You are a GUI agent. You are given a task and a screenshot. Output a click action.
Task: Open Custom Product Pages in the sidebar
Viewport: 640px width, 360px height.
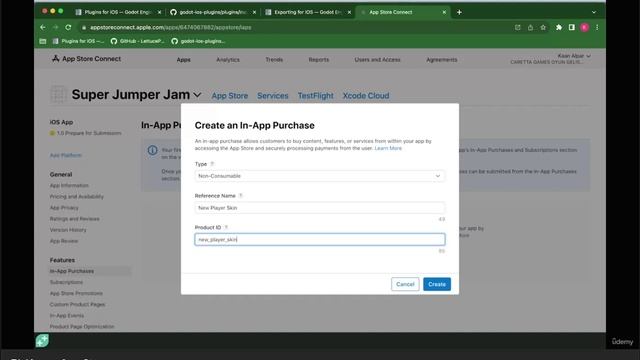click(x=78, y=304)
